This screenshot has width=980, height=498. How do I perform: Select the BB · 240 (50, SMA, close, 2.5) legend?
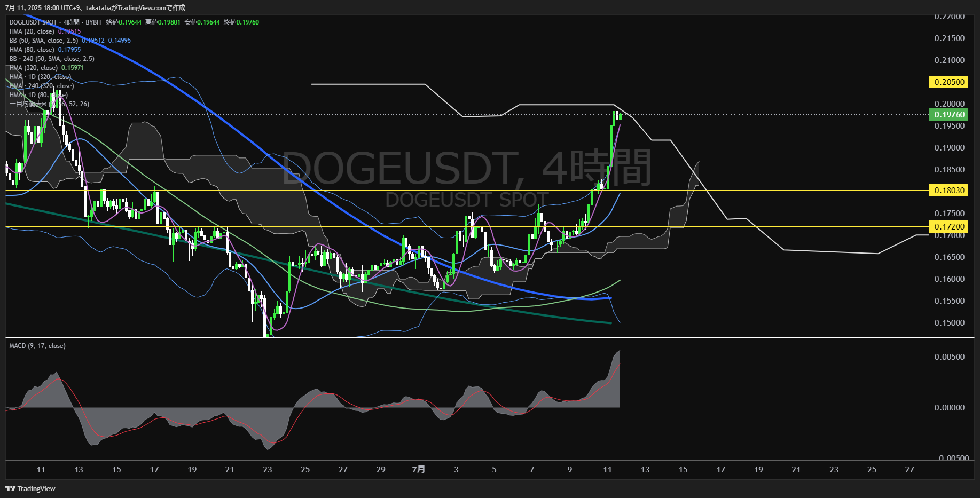52,59
